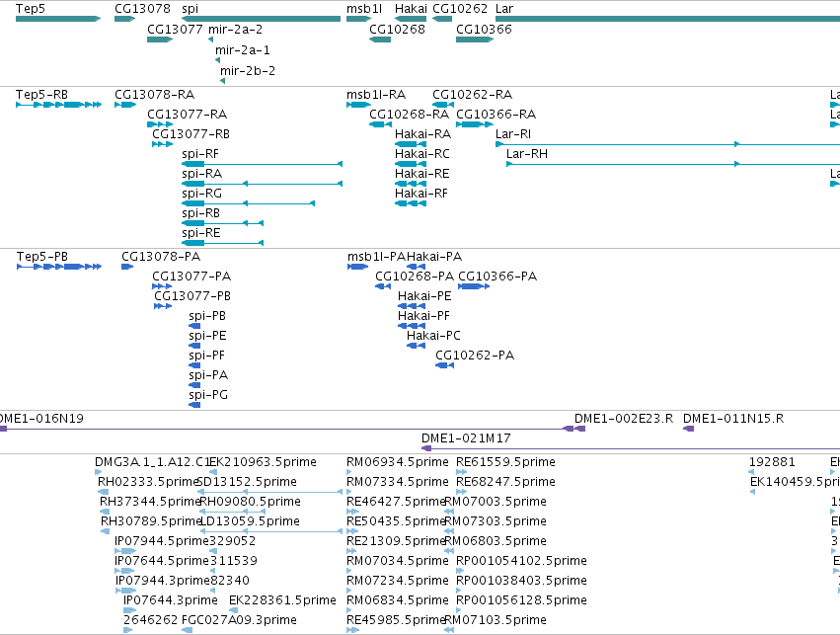Select the CG10262 gene label
The width and height of the screenshot is (840, 635).
tap(460, 9)
